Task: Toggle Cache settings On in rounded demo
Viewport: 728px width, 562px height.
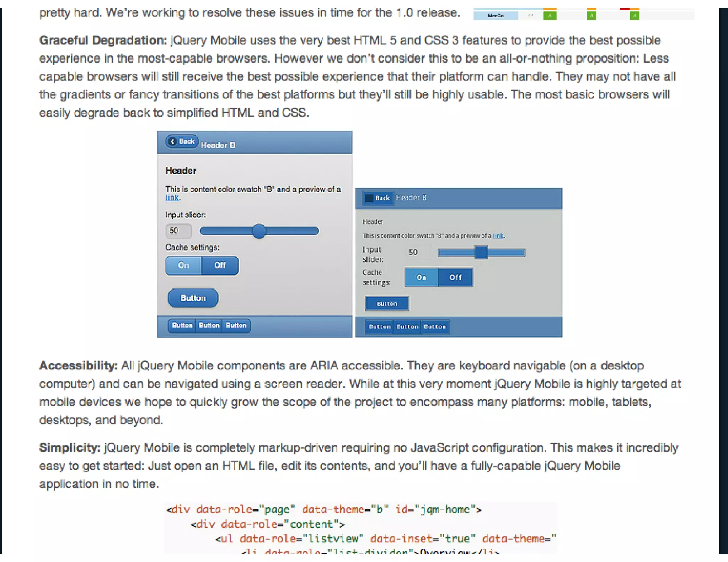Action: coord(184,265)
